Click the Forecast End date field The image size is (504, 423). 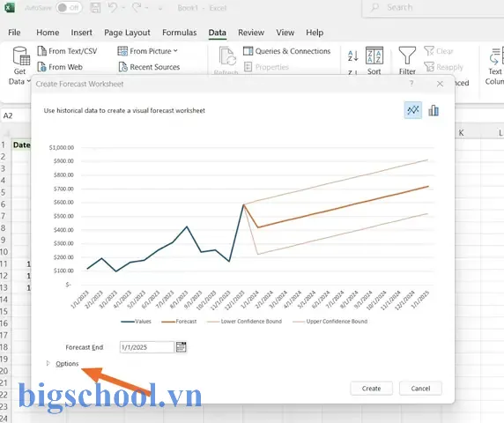pyautogui.click(x=146, y=347)
